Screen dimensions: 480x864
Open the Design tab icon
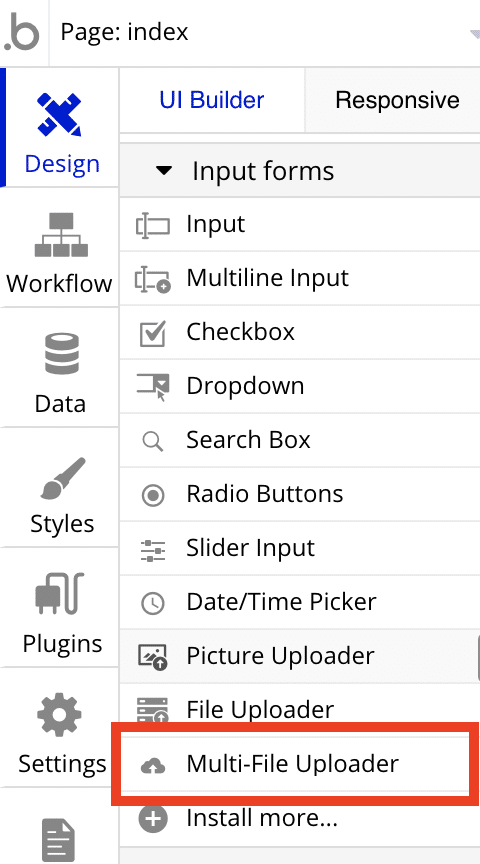tap(60, 115)
